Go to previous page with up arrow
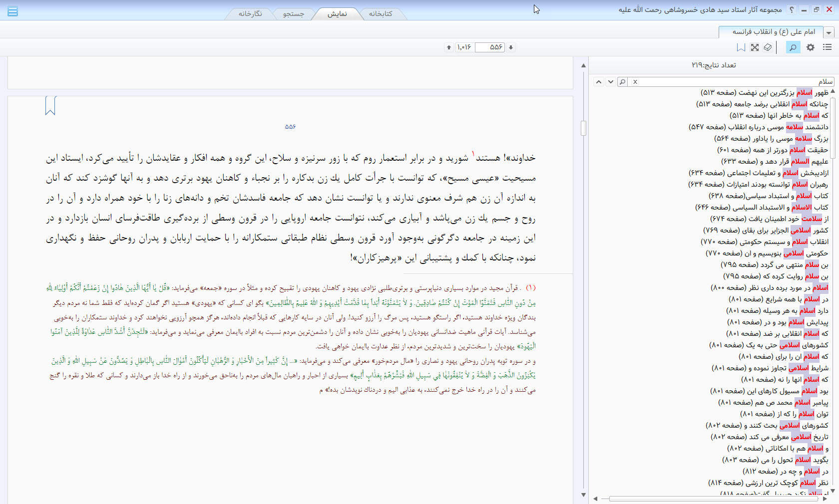Image resolution: width=839 pixels, height=504 pixels. coord(449,47)
